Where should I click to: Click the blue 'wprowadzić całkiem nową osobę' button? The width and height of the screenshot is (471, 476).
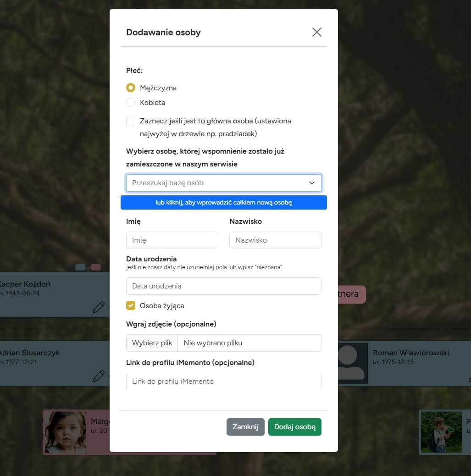click(x=223, y=202)
